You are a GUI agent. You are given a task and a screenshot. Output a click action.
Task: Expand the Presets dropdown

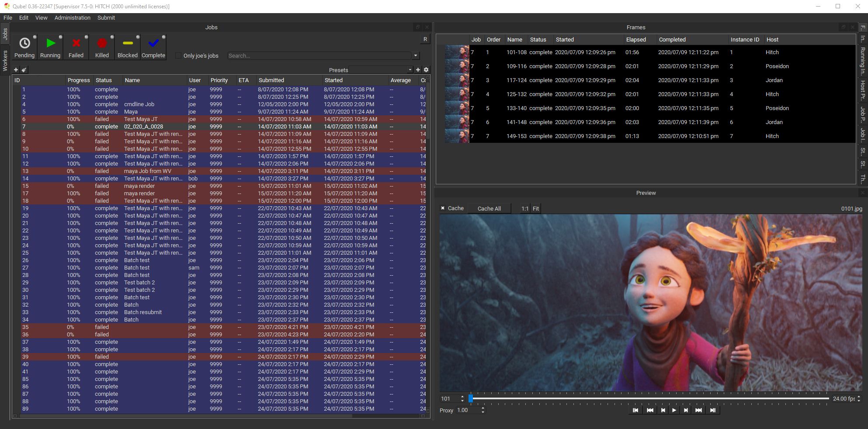click(x=410, y=70)
